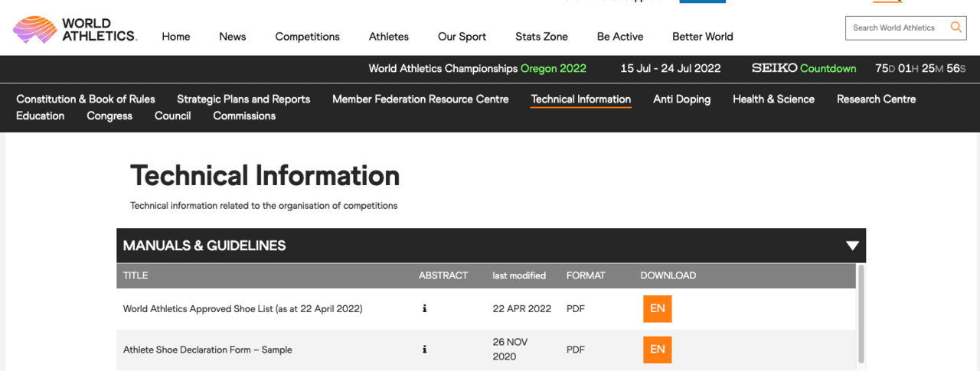Image resolution: width=980 pixels, height=371 pixels.
Task: Click the World Athletics logo
Action: point(74,31)
